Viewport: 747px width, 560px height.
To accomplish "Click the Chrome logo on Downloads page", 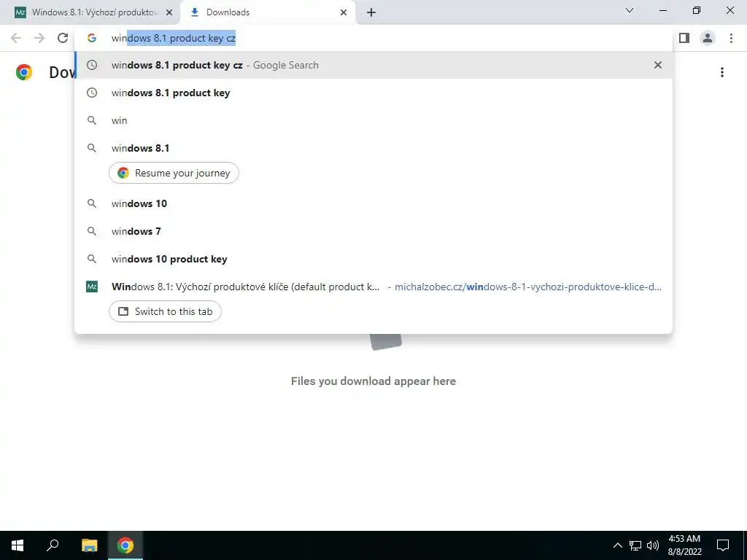I will point(24,72).
